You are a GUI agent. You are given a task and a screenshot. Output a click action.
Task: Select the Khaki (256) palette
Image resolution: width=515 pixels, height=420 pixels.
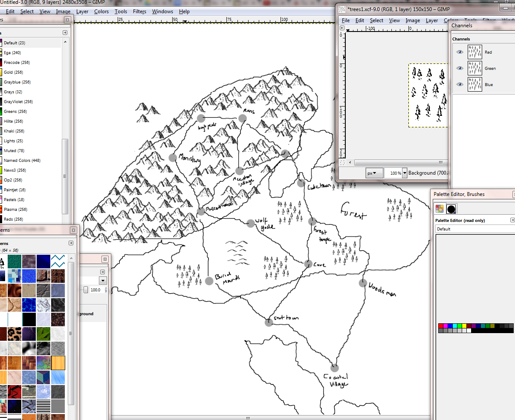coord(31,131)
